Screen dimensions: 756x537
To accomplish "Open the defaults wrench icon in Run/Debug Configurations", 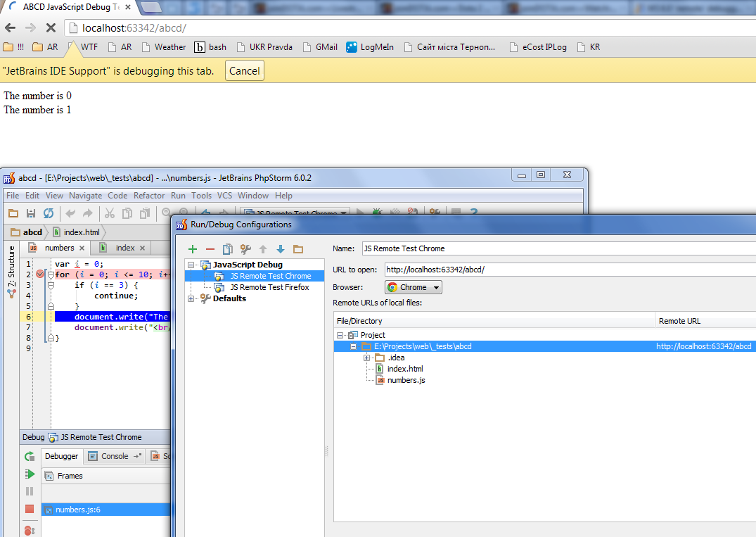I will (245, 249).
